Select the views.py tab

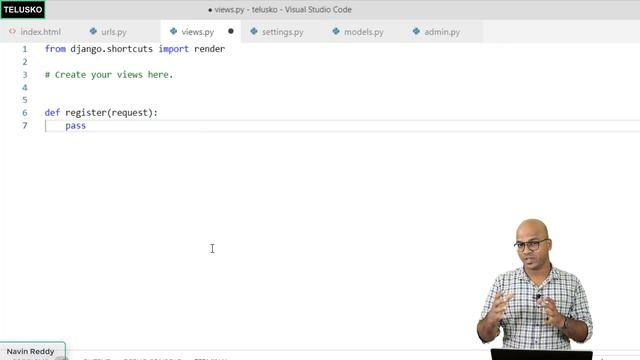point(198,32)
